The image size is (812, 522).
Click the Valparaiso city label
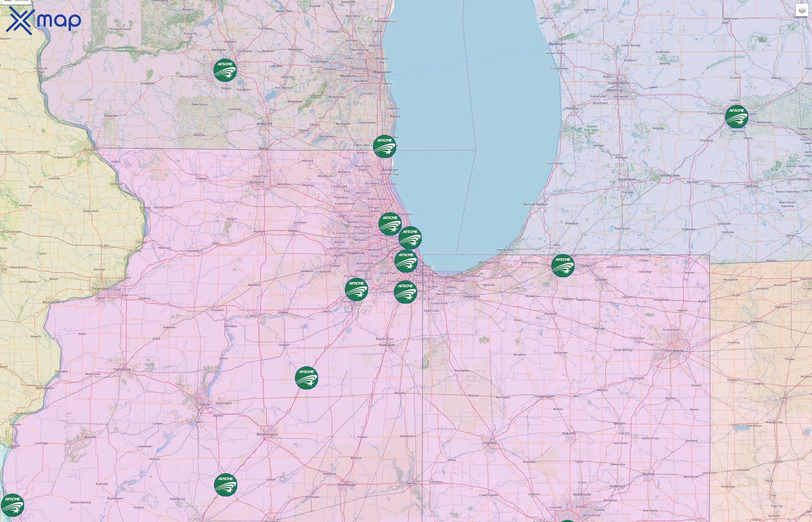tap(472, 296)
